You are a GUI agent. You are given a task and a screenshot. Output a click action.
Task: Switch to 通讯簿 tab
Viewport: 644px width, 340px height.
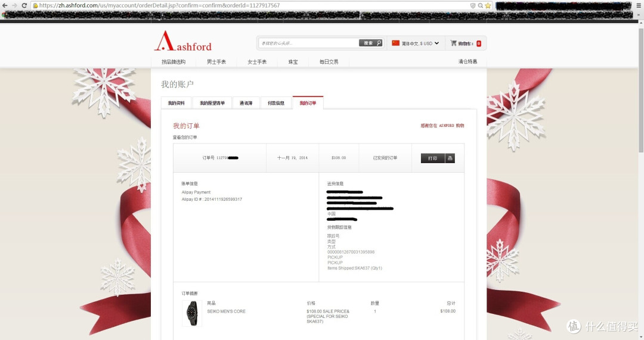(246, 103)
